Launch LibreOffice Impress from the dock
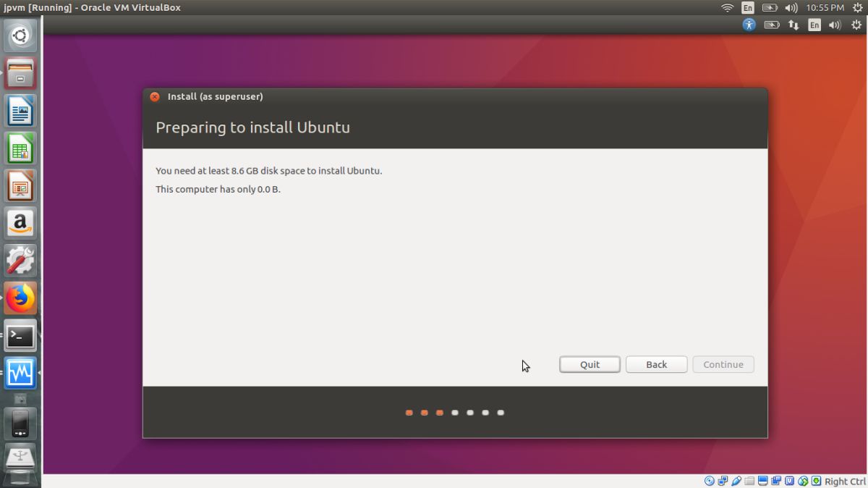868x488 pixels. 20,186
